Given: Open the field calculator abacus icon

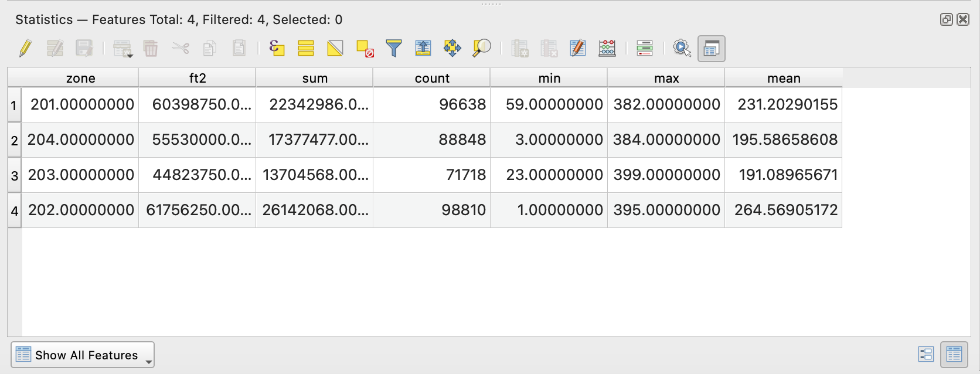Looking at the screenshot, I should pos(607,48).
